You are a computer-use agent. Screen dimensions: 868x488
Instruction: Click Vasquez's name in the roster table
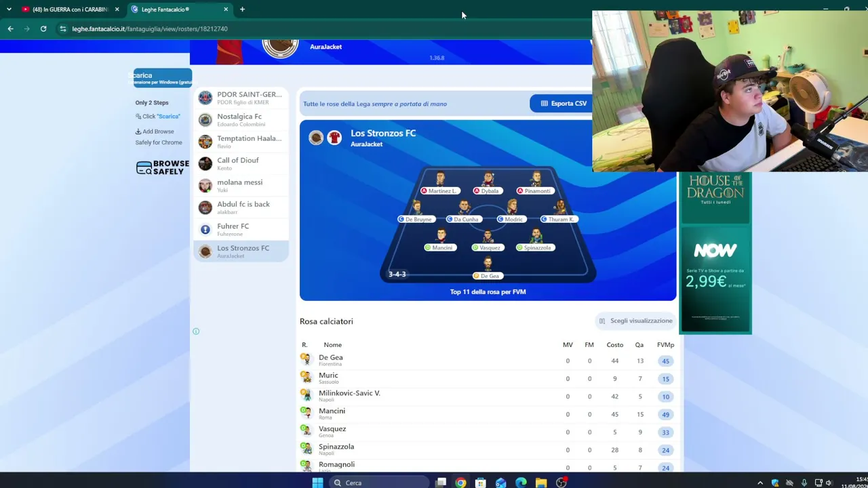coord(332,429)
